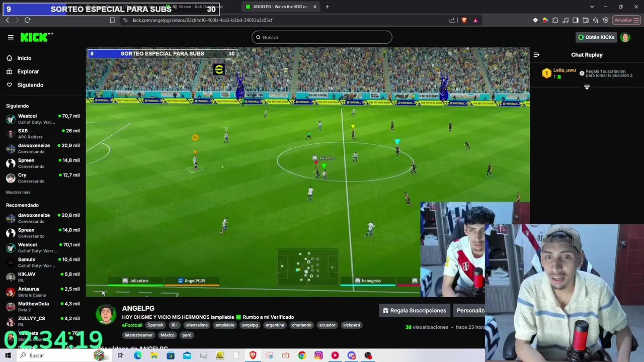Open the Cry Conversando channel
This screenshot has height=362, width=644.
(43, 178)
